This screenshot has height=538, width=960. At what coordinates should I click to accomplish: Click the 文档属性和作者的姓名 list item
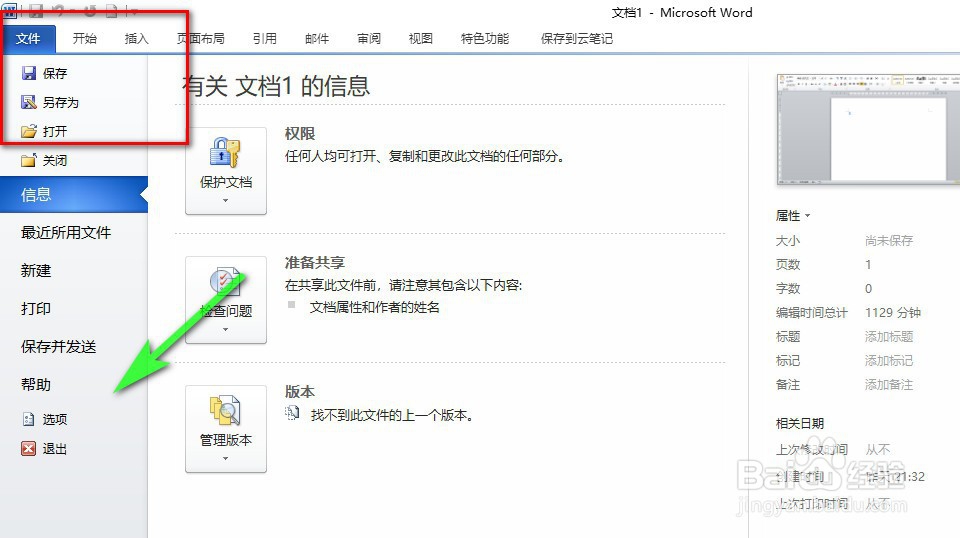pos(375,307)
